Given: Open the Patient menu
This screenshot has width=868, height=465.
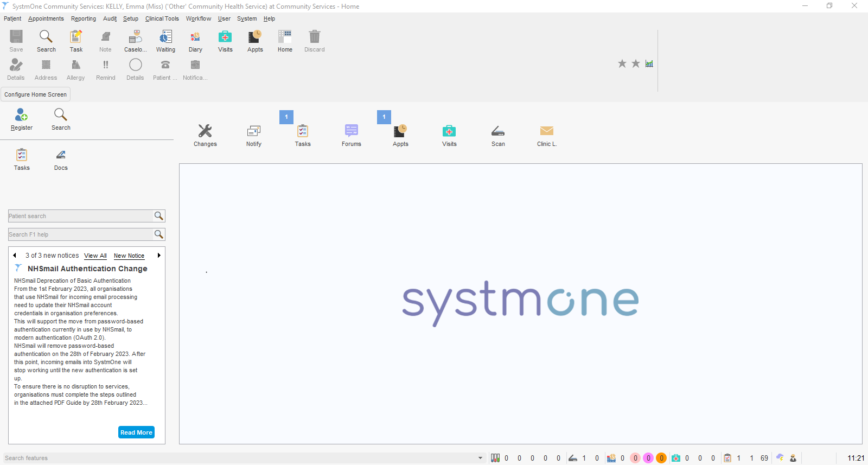Looking at the screenshot, I should point(12,18).
